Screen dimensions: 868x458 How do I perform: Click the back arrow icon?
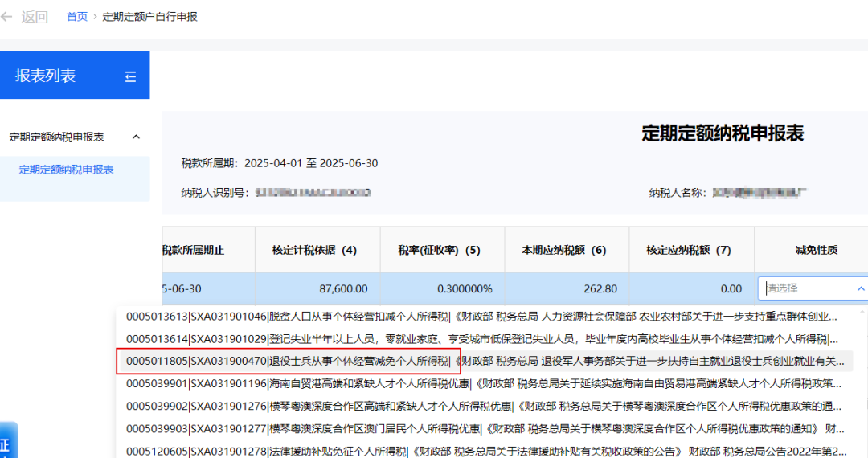pos(6,17)
